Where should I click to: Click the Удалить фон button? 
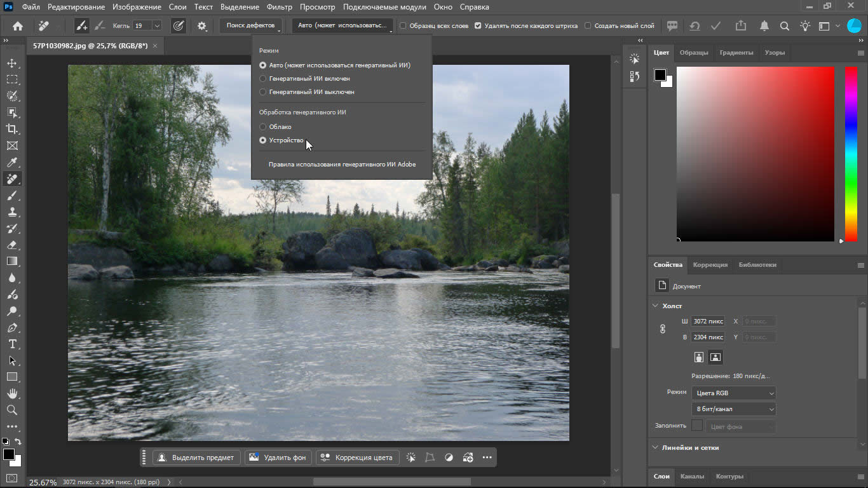(278, 457)
